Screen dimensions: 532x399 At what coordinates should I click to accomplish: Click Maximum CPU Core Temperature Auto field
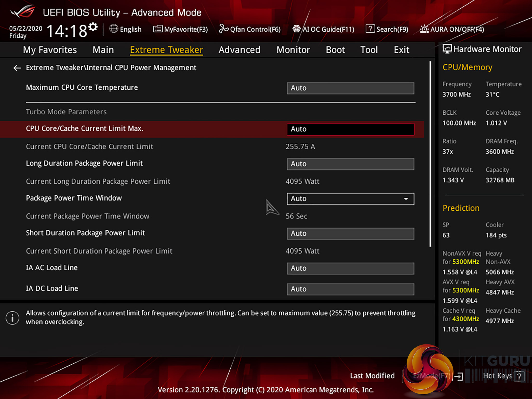click(350, 88)
